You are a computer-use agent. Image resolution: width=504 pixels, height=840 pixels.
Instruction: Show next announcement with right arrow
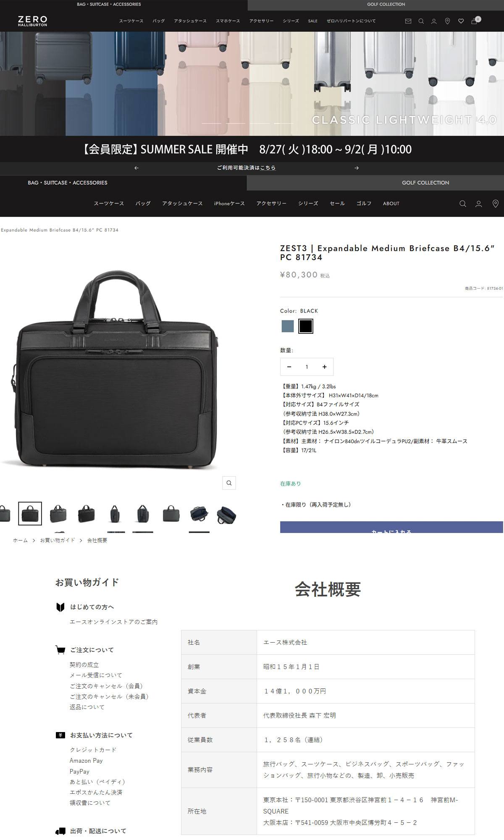click(x=357, y=168)
